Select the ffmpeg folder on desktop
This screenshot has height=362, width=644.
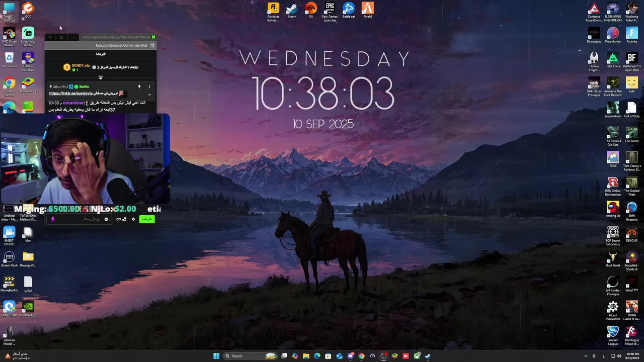click(28, 259)
